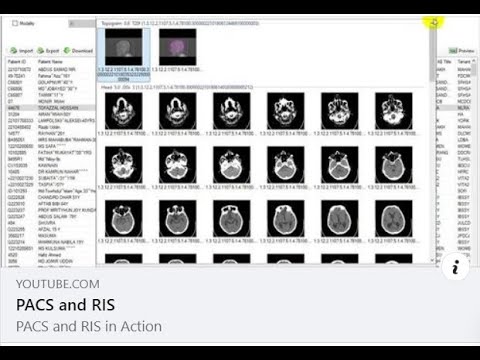Open first thumbnail in second Head row
Screen dimensions: 480x360
tap(124, 165)
